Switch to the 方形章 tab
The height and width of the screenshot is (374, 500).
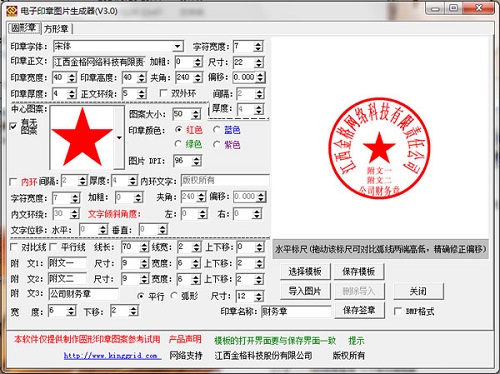(x=56, y=29)
